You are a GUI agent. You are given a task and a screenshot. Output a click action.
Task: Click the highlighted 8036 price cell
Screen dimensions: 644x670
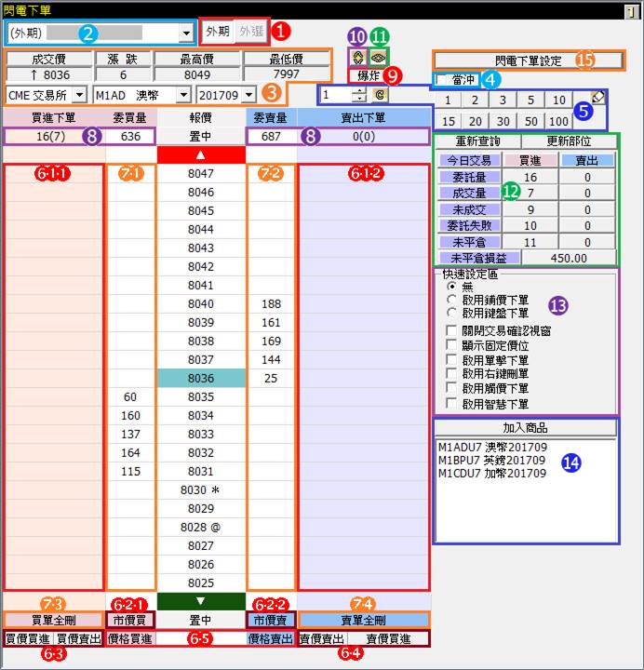pyautogui.click(x=201, y=378)
